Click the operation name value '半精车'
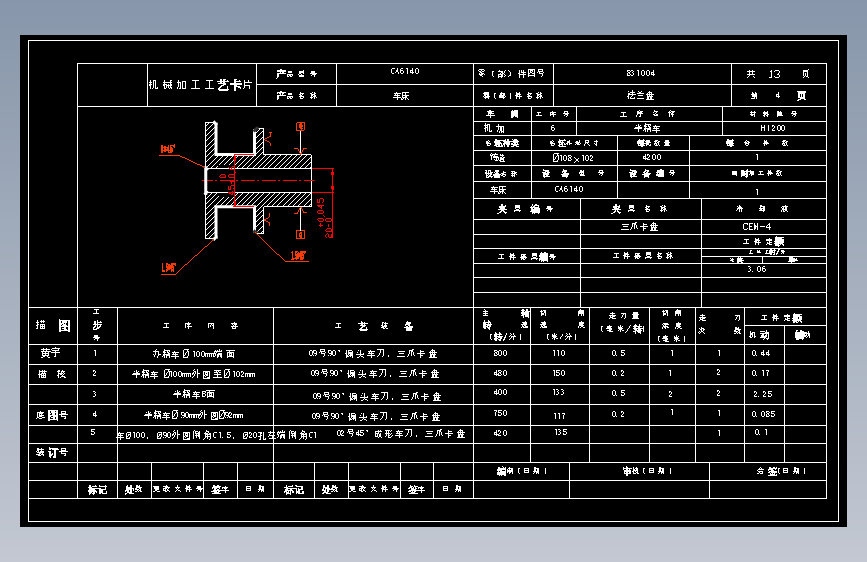The image size is (867, 562). pyautogui.click(x=647, y=128)
